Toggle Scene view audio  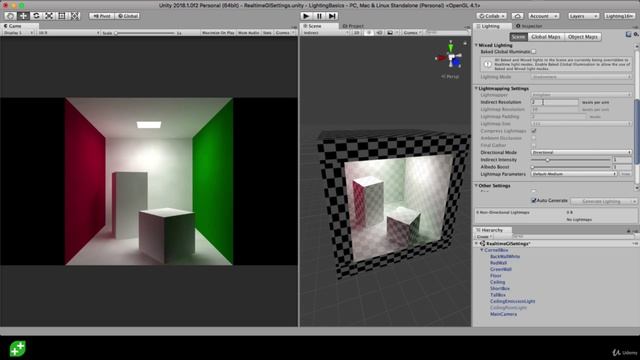click(x=379, y=33)
